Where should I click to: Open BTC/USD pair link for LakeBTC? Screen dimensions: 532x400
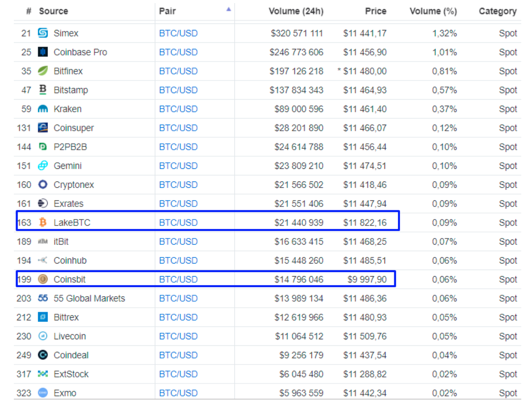pyautogui.click(x=178, y=222)
